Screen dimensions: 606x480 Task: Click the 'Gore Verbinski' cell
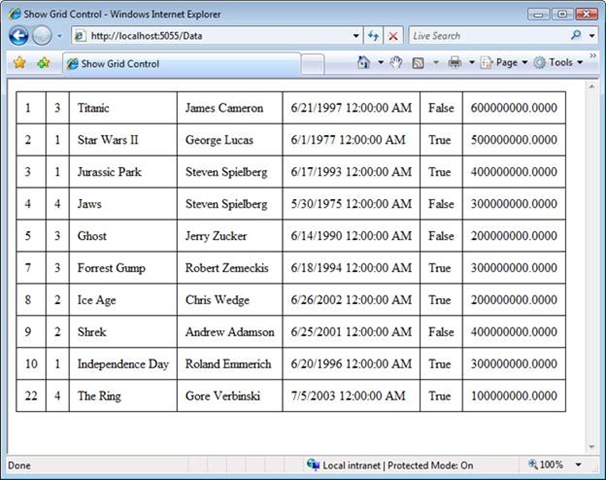tap(230, 396)
